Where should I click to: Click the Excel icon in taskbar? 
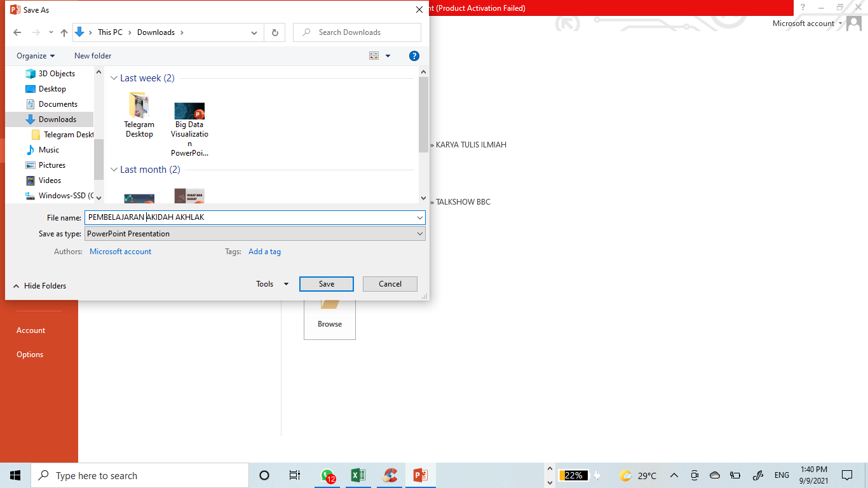click(358, 475)
